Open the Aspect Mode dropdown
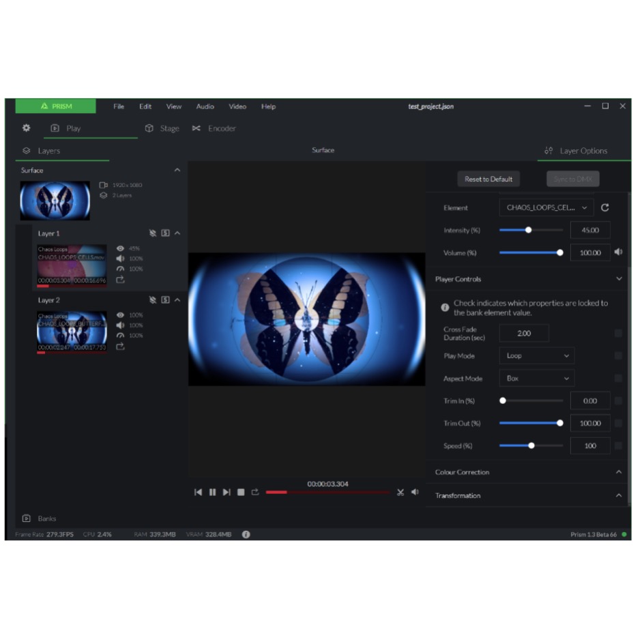The image size is (644, 644). pos(537,379)
